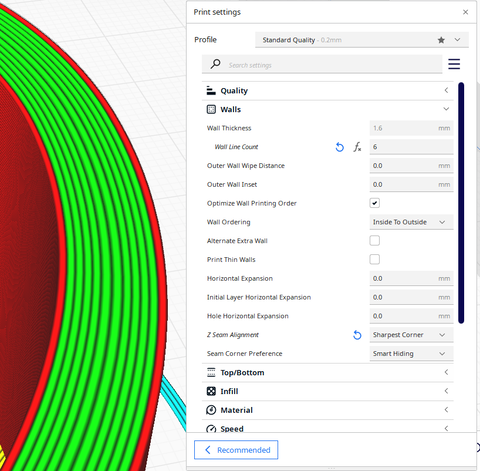Collapse the Walls section chevron

[446, 109]
